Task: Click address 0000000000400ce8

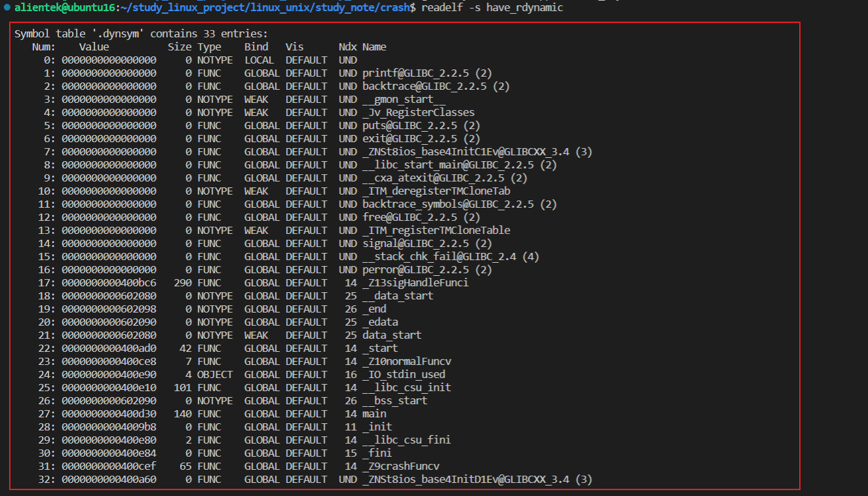Action: coord(109,361)
